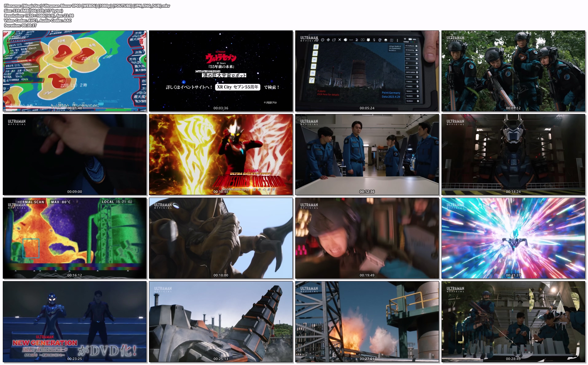The width and height of the screenshot is (588, 365).
Task: Open the thumbnail at timestamp 00:21:37
Action: click(513, 238)
